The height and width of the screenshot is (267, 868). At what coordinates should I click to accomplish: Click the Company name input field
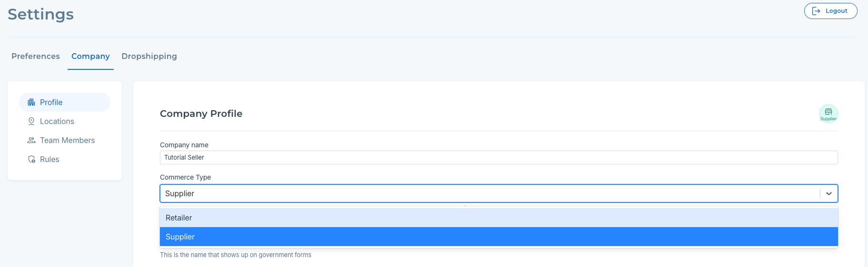tap(498, 157)
